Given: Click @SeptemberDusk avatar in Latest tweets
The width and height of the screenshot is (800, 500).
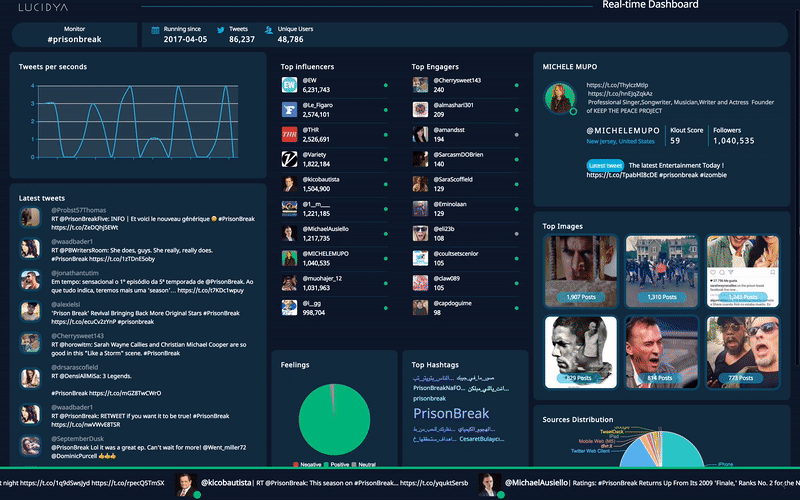Looking at the screenshot, I should click(30, 445).
